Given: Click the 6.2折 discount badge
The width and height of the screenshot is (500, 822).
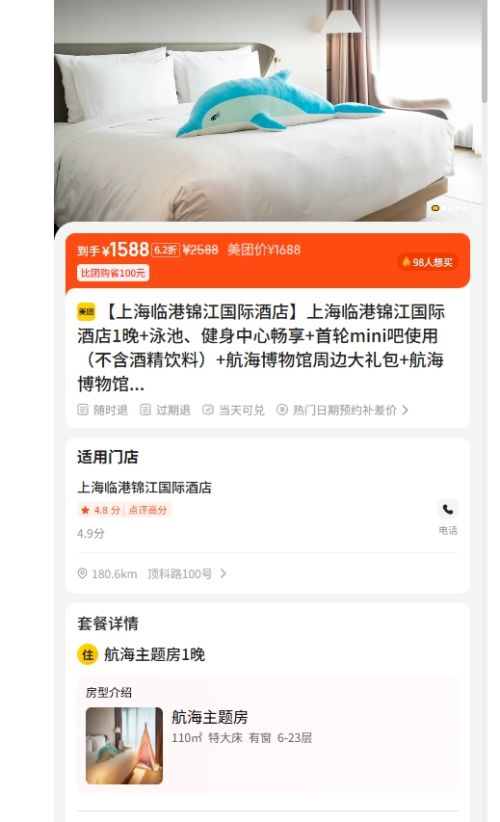Looking at the screenshot, I should pos(166,250).
